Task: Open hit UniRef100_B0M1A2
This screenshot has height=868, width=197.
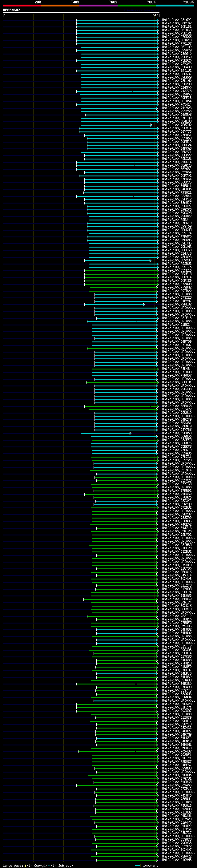Action: click(x=176, y=23)
